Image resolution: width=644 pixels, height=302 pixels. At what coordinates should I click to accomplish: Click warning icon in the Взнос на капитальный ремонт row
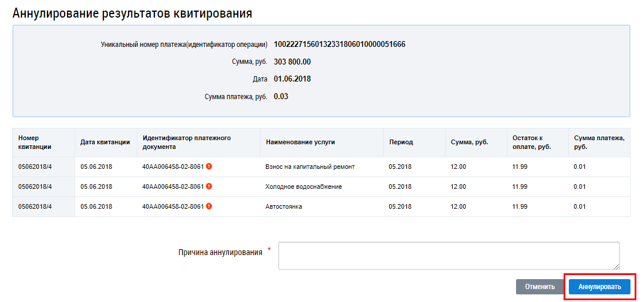click(x=209, y=167)
